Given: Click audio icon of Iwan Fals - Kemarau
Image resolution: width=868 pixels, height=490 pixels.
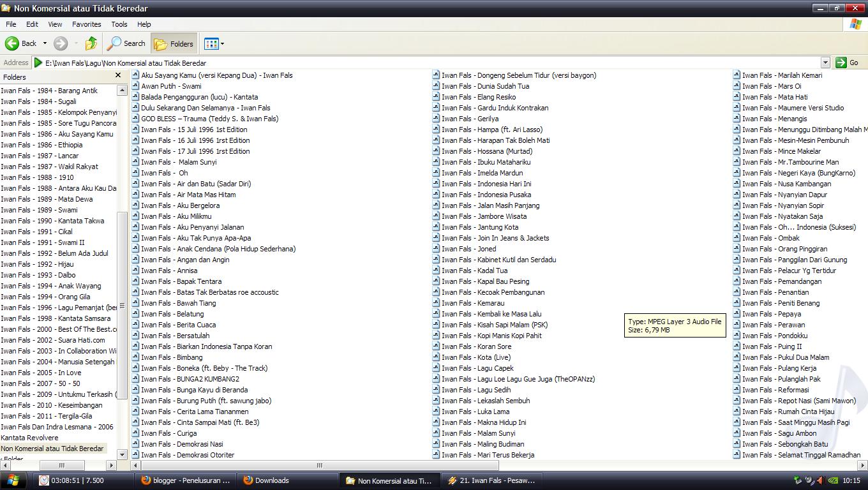Looking at the screenshot, I should click(436, 303).
